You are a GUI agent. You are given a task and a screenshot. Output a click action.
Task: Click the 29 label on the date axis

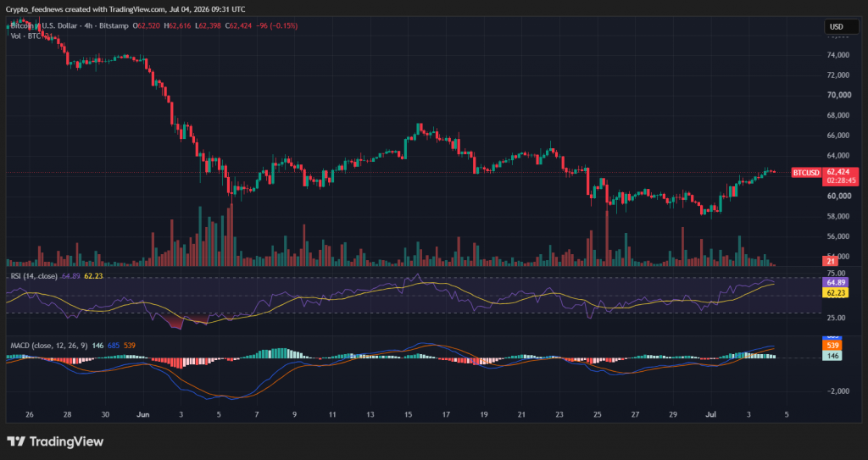click(x=672, y=414)
